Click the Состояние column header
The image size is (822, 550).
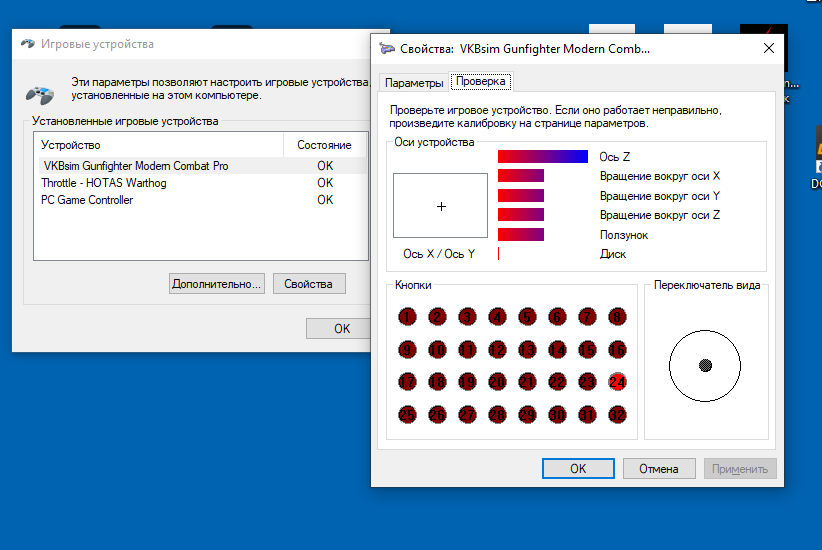pyautogui.click(x=325, y=145)
